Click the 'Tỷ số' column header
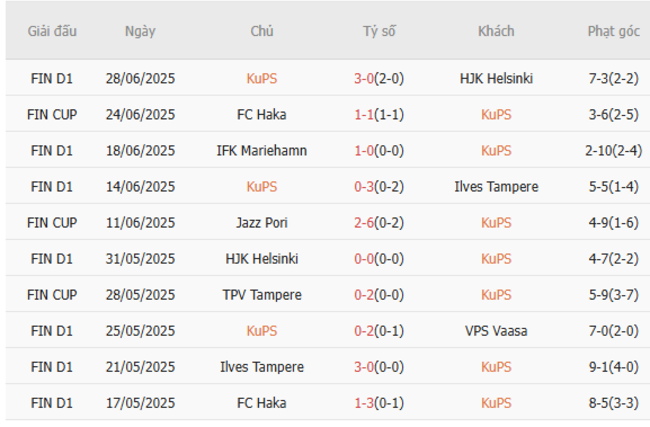Screen dimensions: 650x427 379,31
